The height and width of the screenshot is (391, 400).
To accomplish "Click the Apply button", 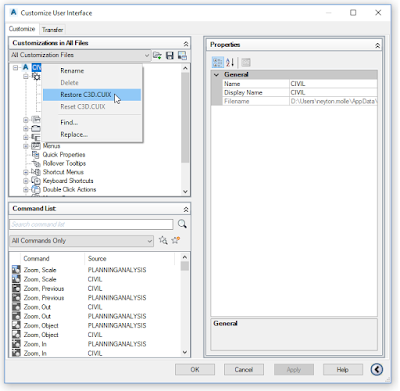I will (x=293, y=369).
